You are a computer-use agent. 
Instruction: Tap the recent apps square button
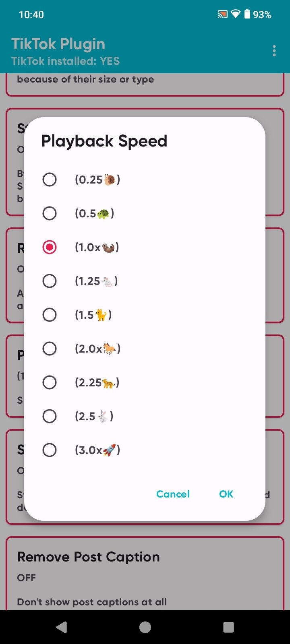click(x=228, y=627)
